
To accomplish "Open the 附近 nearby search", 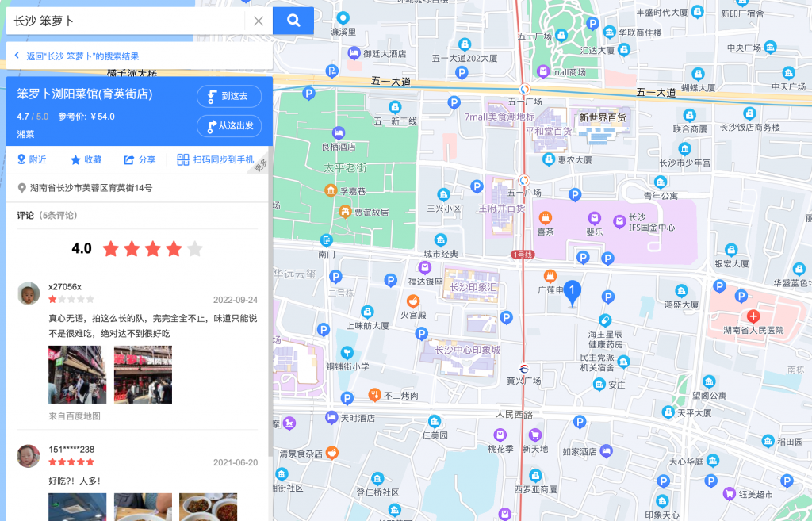I will pyautogui.click(x=32, y=159).
